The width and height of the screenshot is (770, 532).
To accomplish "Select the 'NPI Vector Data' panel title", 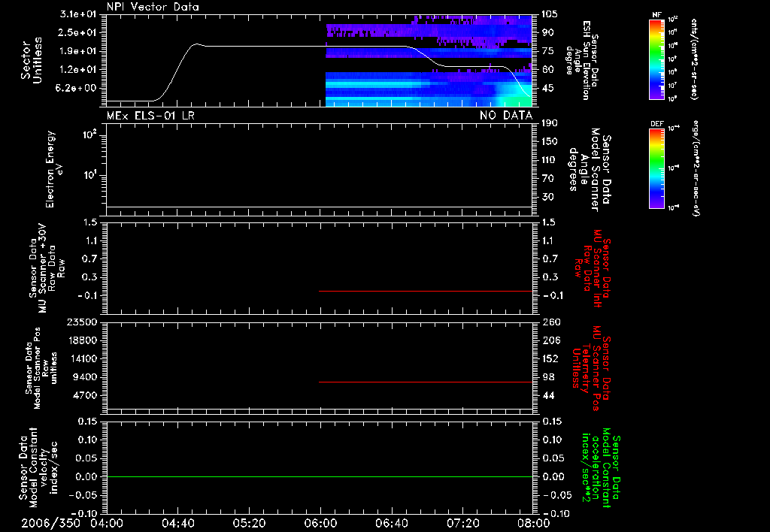I will 153,7.
